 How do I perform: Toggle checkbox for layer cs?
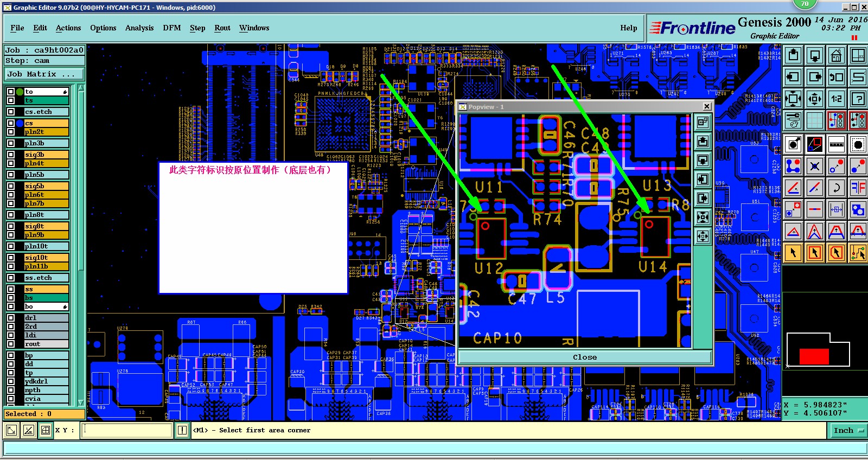(x=11, y=123)
